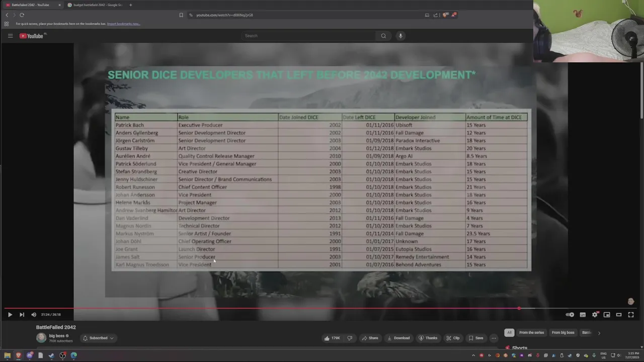644x362 pixels.
Task: Close the BattleFailed 2042 tab
Action: 59,5
